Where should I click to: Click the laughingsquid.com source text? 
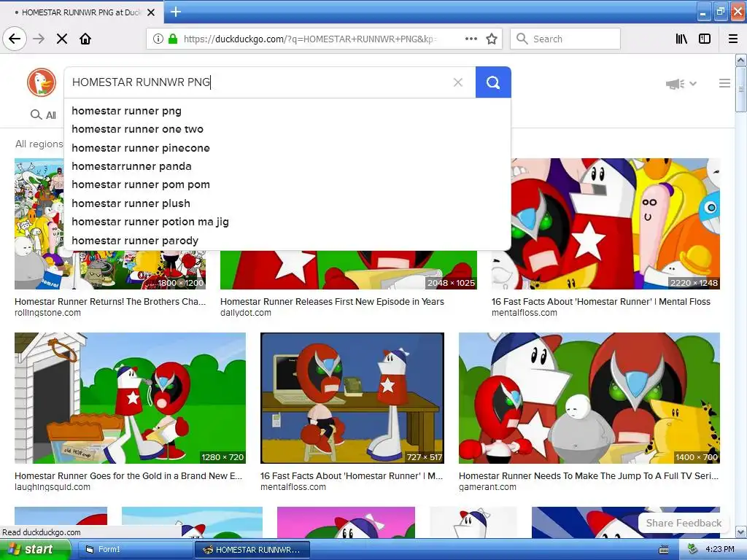click(x=53, y=487)
